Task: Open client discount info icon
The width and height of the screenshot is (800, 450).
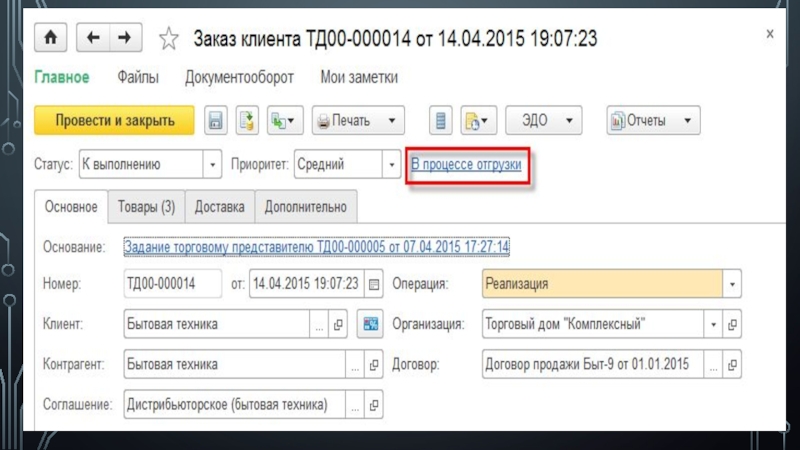Action: [370, 324]
